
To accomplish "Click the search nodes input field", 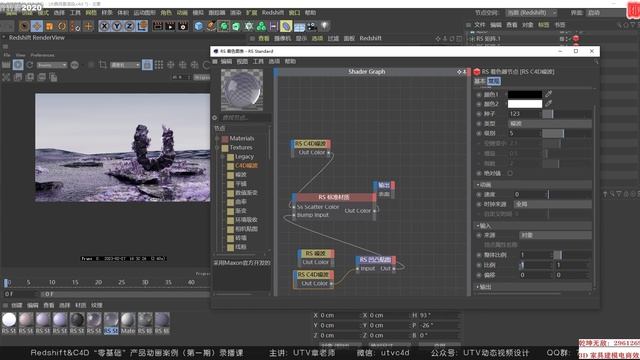I will click(x=245, y=118).
